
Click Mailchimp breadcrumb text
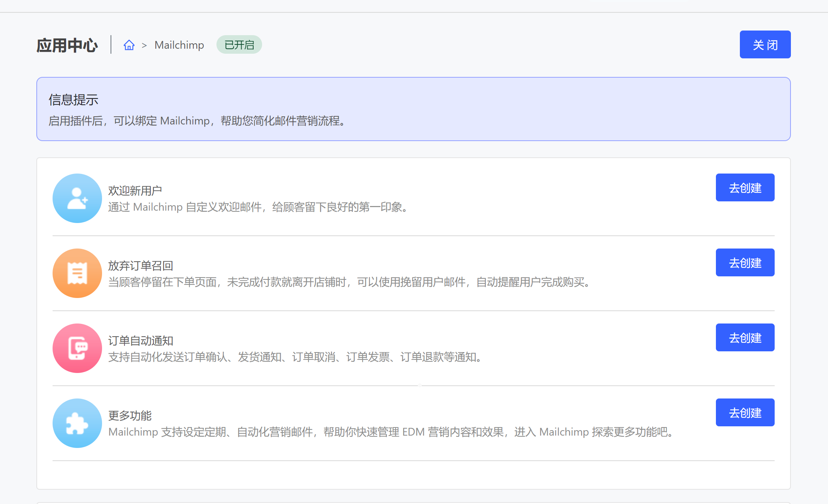pyautogui.click(x=179, y=45)
